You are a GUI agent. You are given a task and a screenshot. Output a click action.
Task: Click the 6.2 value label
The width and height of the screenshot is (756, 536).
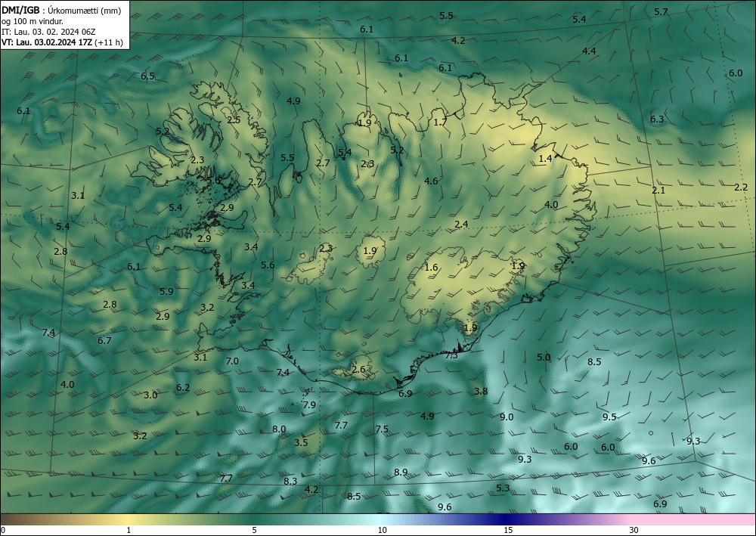tap(183, 388)
